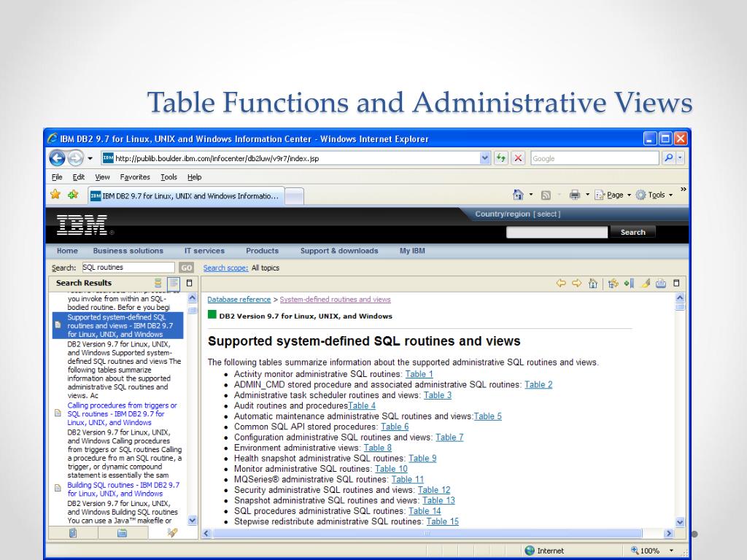This screenshot has width=747, height=560.
Task: Click the Show in Table of Contents icon
Action: 613,284
